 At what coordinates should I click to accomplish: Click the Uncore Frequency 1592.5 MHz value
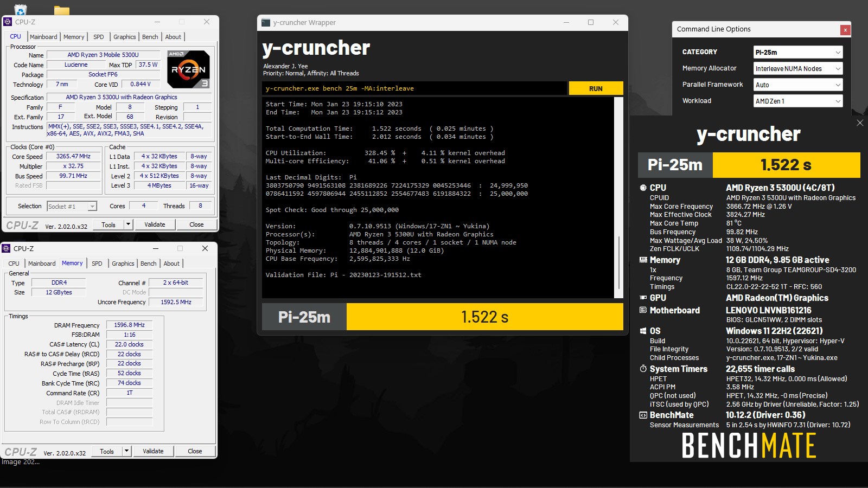pyautogui.click(x=176, y=302)
